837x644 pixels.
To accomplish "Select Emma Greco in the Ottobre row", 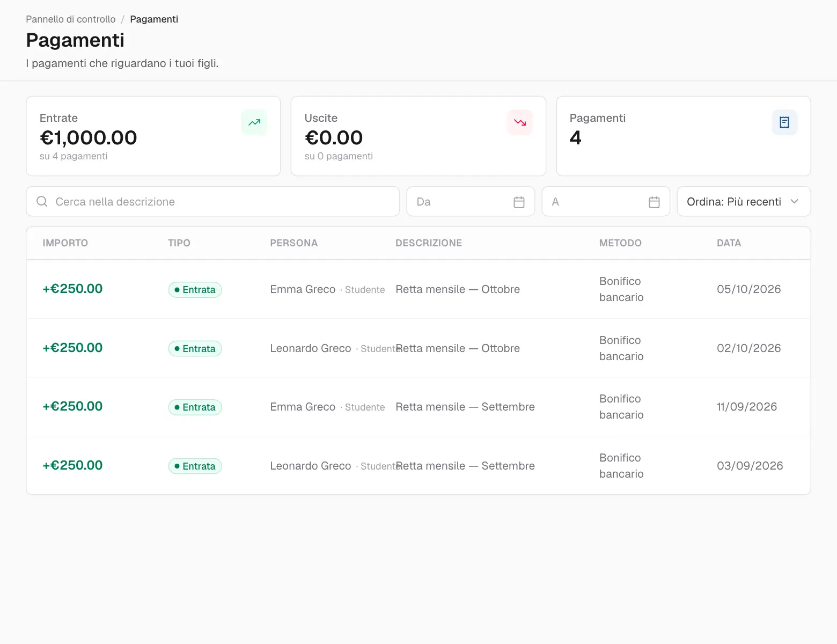I will (303, 289).
